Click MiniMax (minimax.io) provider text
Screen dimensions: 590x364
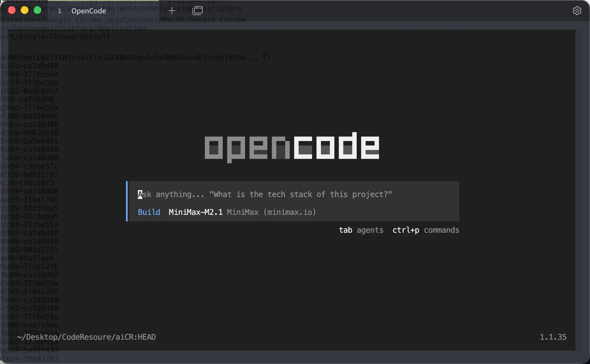click(271, 212)
